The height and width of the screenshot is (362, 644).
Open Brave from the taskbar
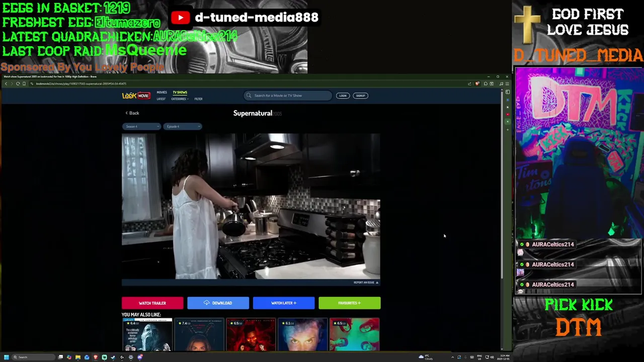tap(96, 357)
